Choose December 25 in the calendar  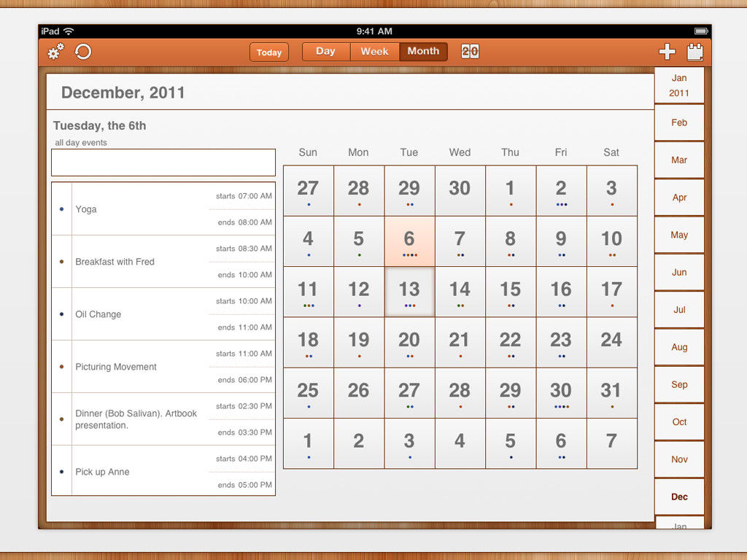pos(309,393)
